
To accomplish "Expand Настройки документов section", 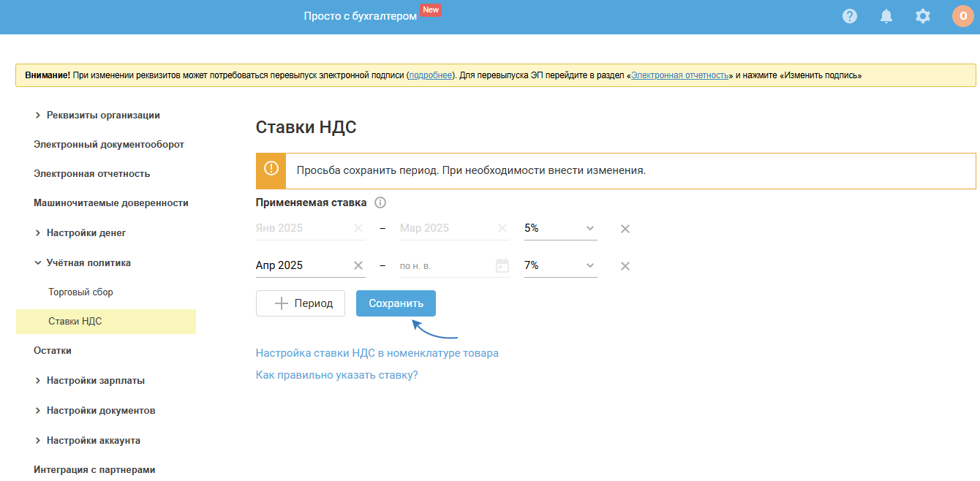I will click(94, 410).
